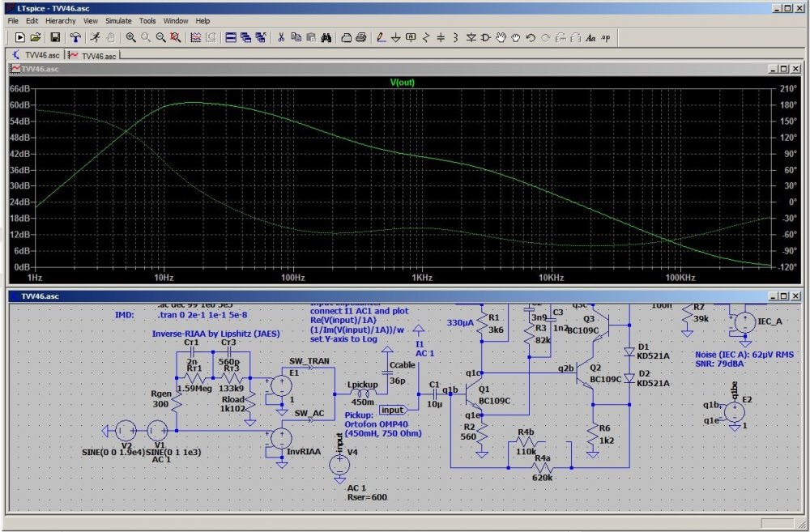
Task: Click the Zoom to Fit toolbar icon
Action: tap(176, 37)
